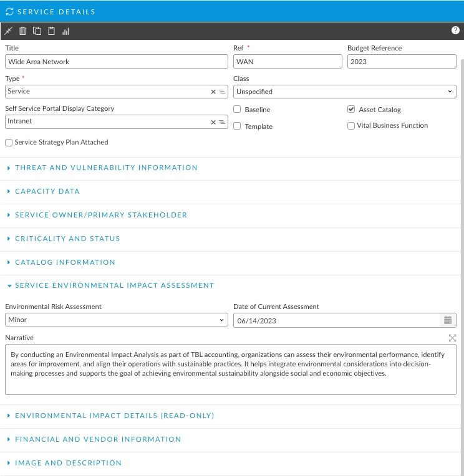Click the clipboard paste icon
This screenshot has height=476, width=464.
[52, 31]
